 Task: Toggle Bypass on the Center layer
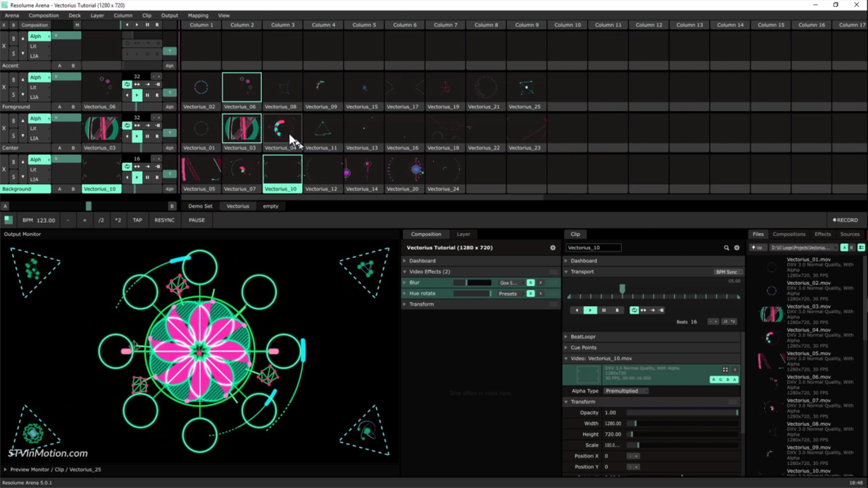13,121
